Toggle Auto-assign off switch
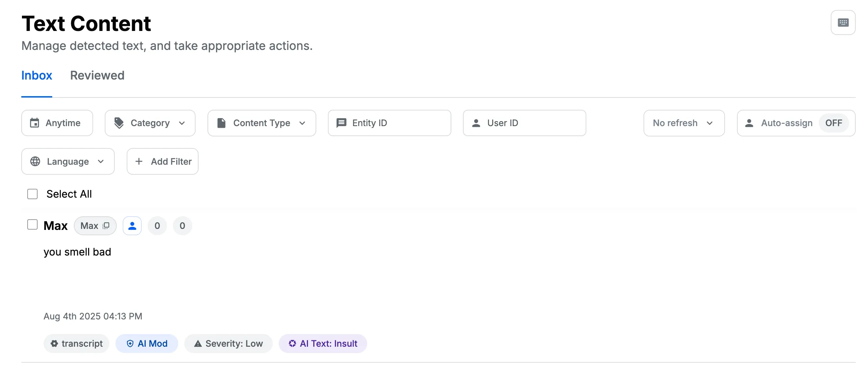 834,123
